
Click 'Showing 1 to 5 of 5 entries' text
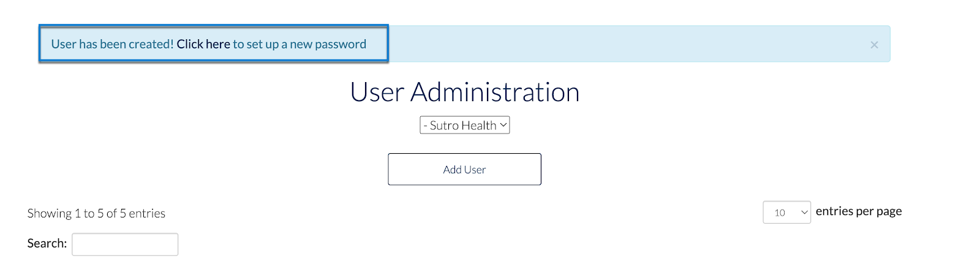pyautogui.click(x=96, y=213)
